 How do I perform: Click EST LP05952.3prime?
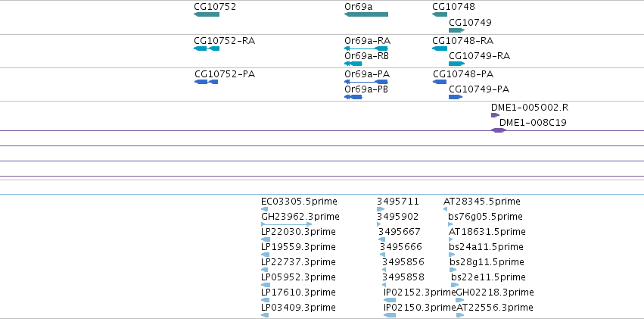click(266, 285)
